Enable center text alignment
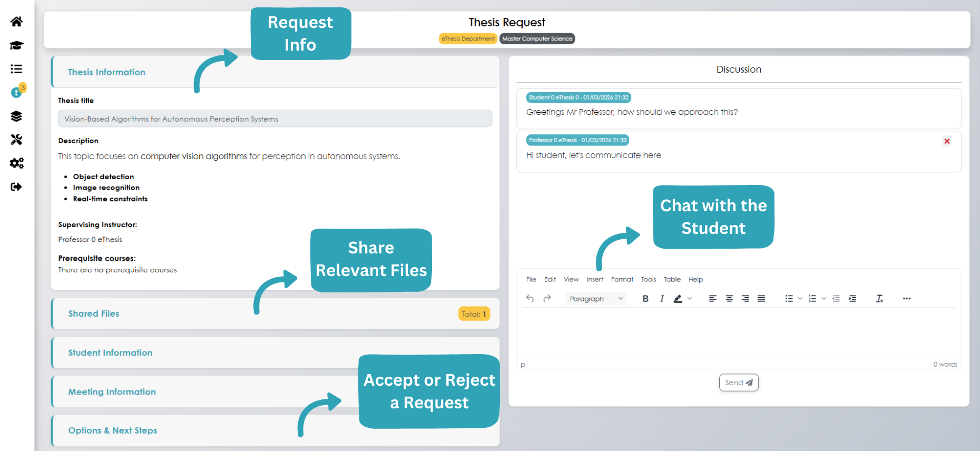 click(729, 299)
